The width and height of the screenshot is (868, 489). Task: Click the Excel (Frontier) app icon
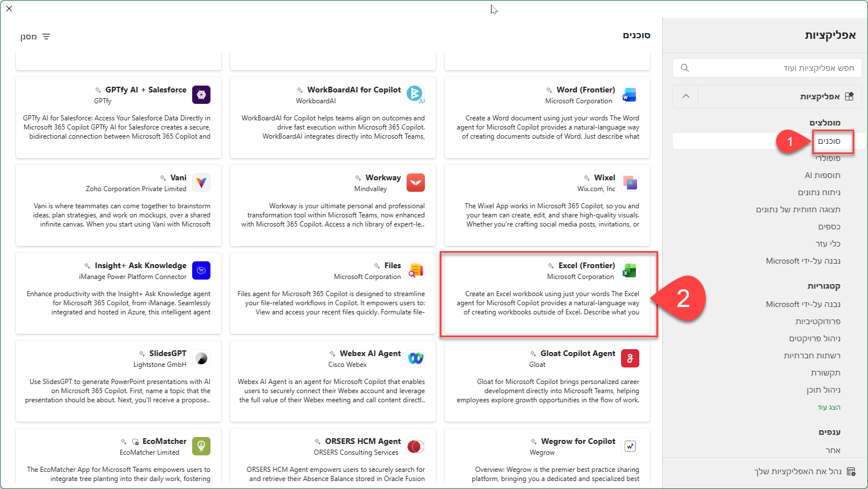tap(630, 270)
